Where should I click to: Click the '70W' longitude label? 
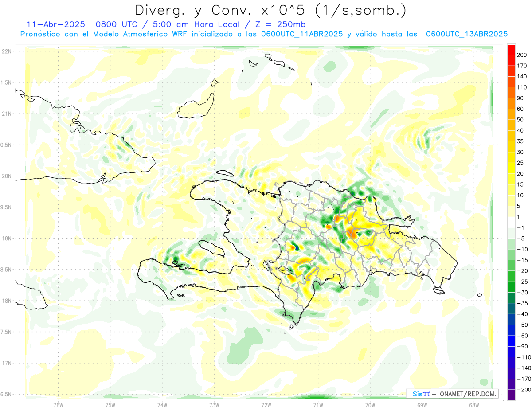[x=370, y=405]
